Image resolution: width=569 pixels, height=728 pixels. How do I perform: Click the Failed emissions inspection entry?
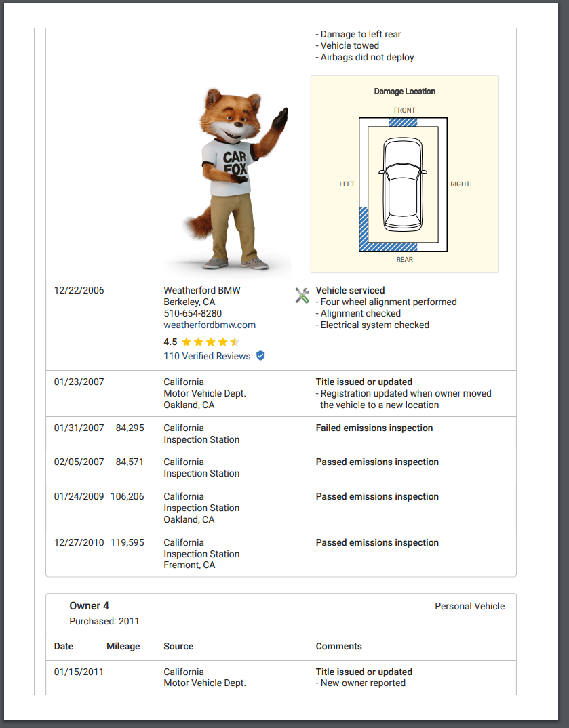click(374, 428)
